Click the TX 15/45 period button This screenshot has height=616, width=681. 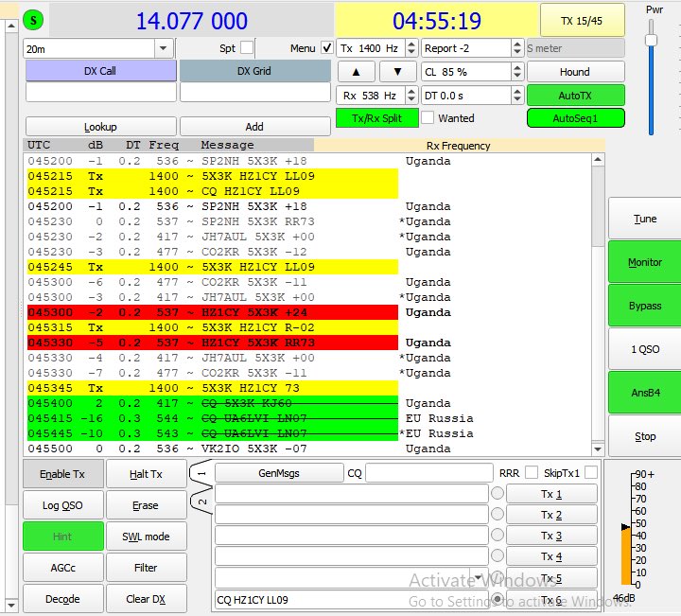pyautogui.click(x=582, y=21)
